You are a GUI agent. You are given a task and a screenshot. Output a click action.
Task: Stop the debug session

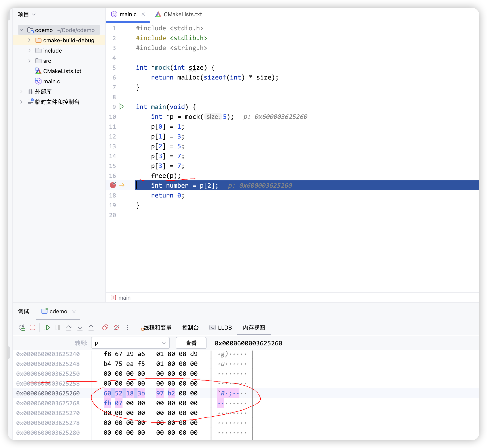[x=32, y=328]
